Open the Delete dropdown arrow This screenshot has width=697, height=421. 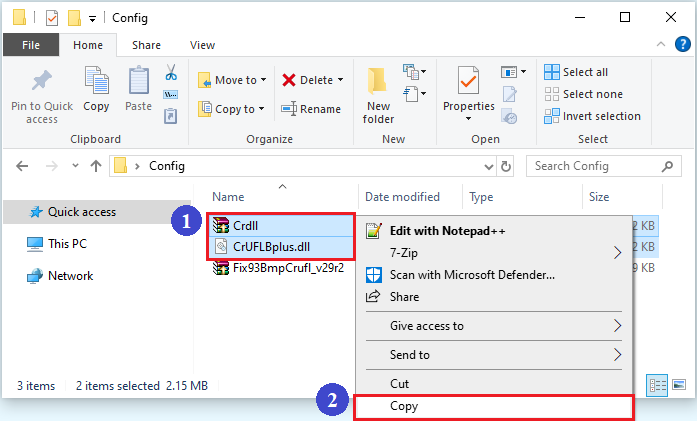[x=340, y=80]
